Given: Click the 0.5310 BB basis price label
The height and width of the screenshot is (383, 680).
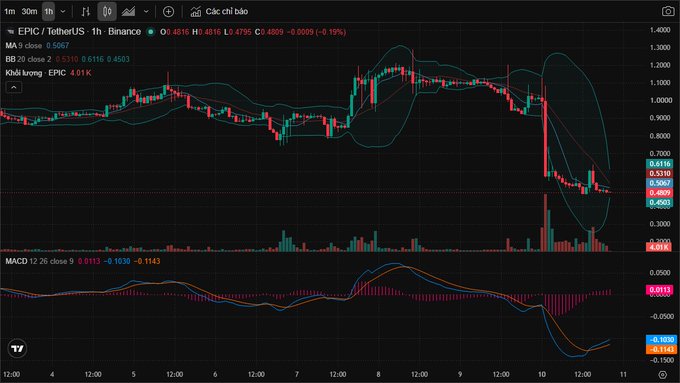Looking at the screenshot, I should 659,173.
